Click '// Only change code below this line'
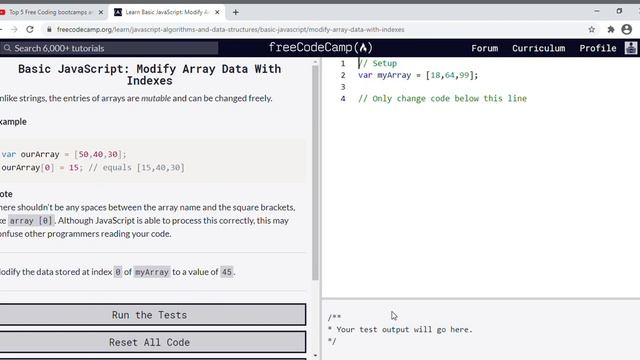 442,98
